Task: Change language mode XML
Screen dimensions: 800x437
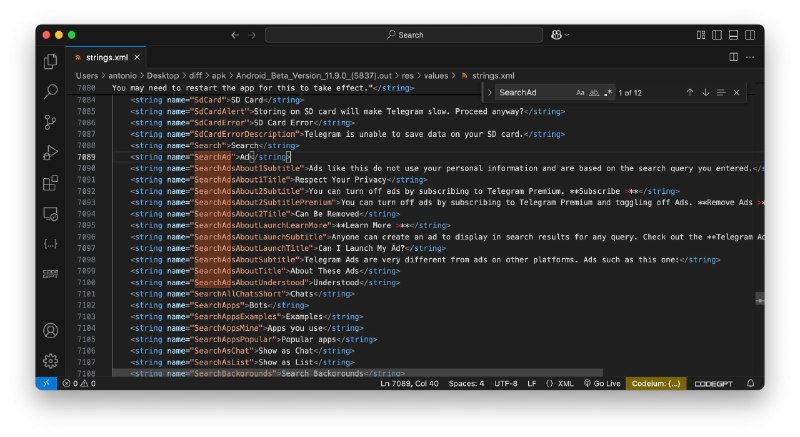Action: pos(560,383)
